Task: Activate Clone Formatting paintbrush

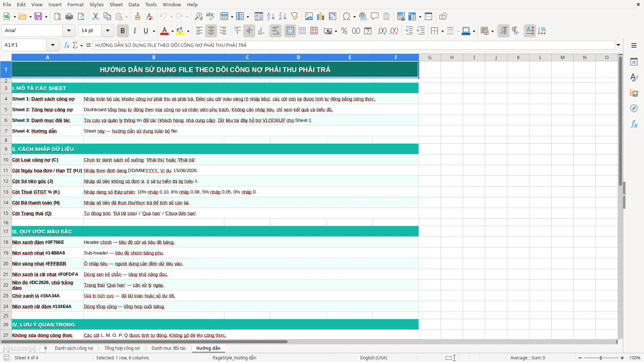Action: [x=137, y=17]
